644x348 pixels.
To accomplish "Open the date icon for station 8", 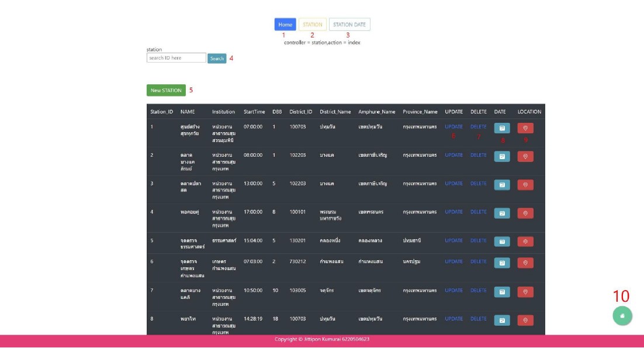I will [502, 321].
